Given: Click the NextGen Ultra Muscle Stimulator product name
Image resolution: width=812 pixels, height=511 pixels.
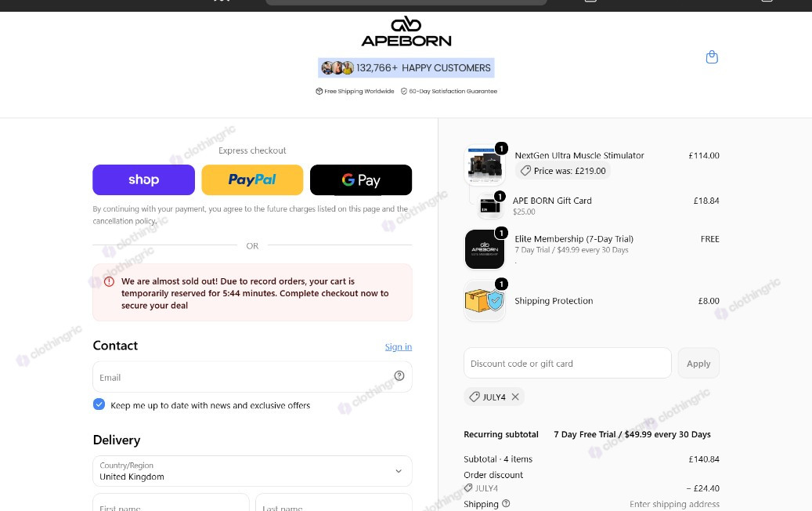Looking at the screenshot, I should 579,155.
